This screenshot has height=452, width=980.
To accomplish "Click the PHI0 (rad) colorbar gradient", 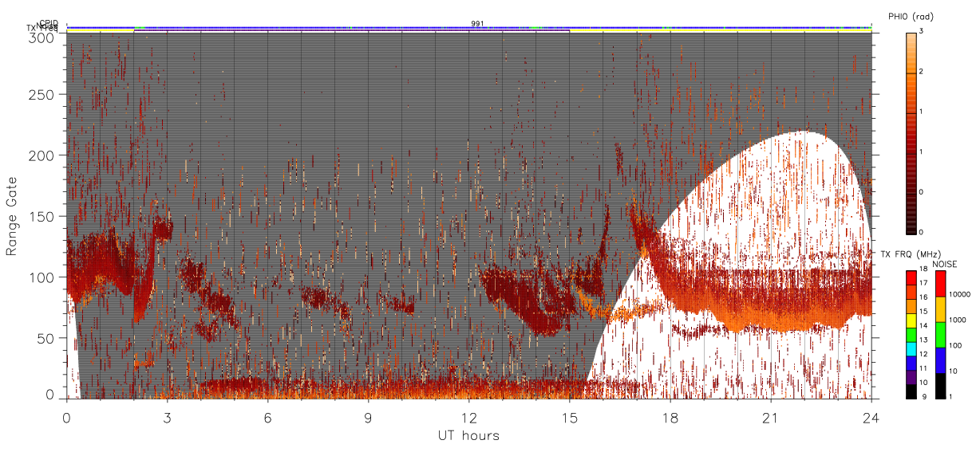I will pos(911,132).
